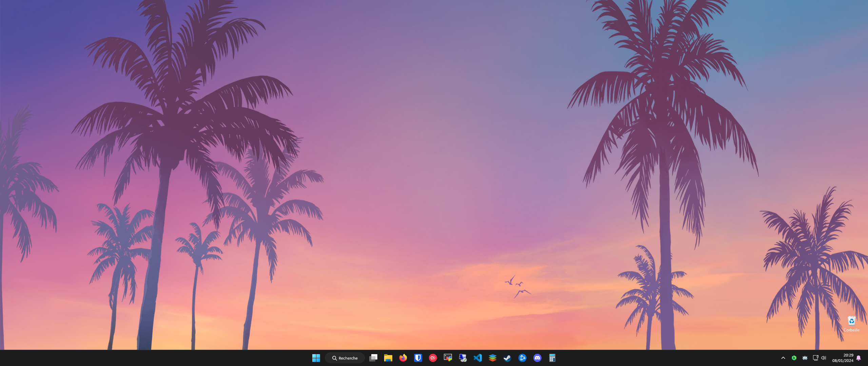Viewport: 868px width, 366px height.
Task: Open Discord from the taskbar
Action: [x=537, y=358]
